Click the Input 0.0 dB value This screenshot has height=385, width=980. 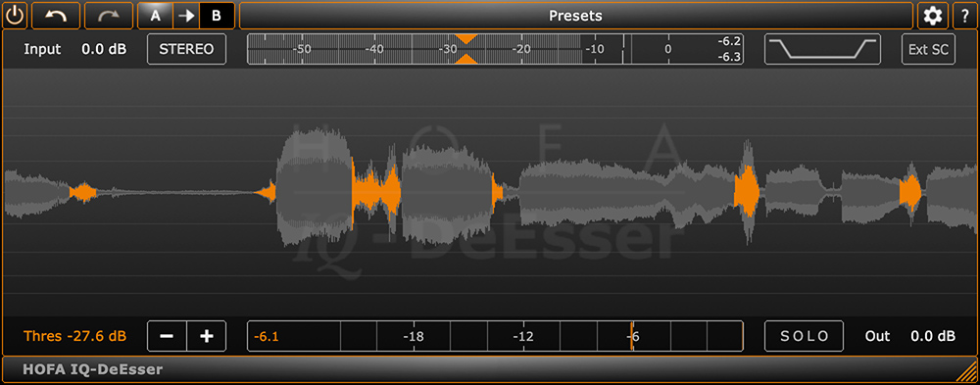104,49
